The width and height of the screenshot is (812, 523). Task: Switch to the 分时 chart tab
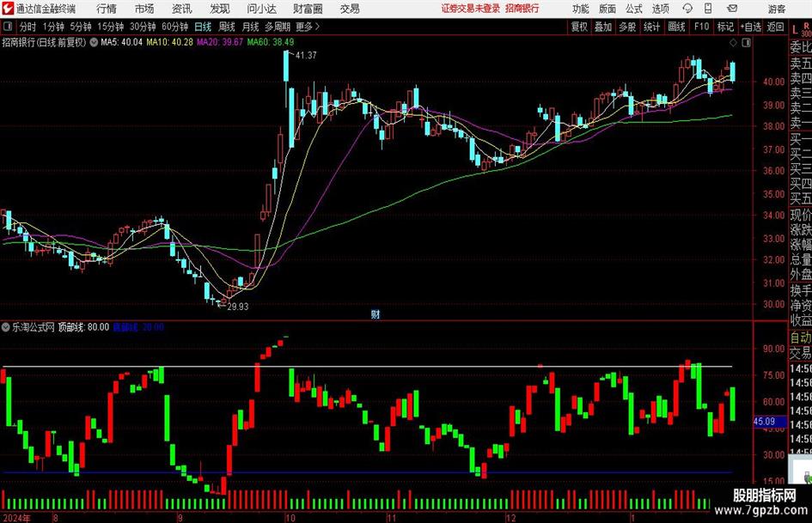tap(27, 27)
